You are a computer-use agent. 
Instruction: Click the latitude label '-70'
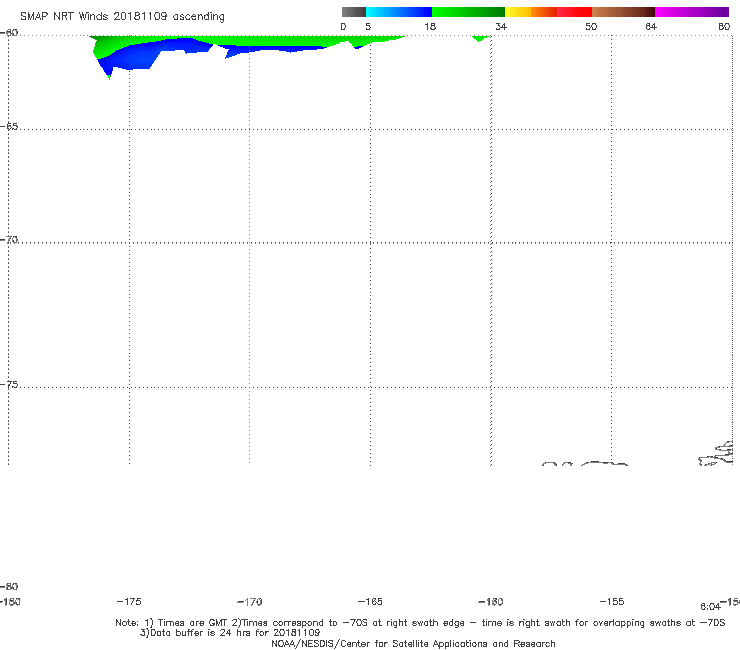point(9,240)
